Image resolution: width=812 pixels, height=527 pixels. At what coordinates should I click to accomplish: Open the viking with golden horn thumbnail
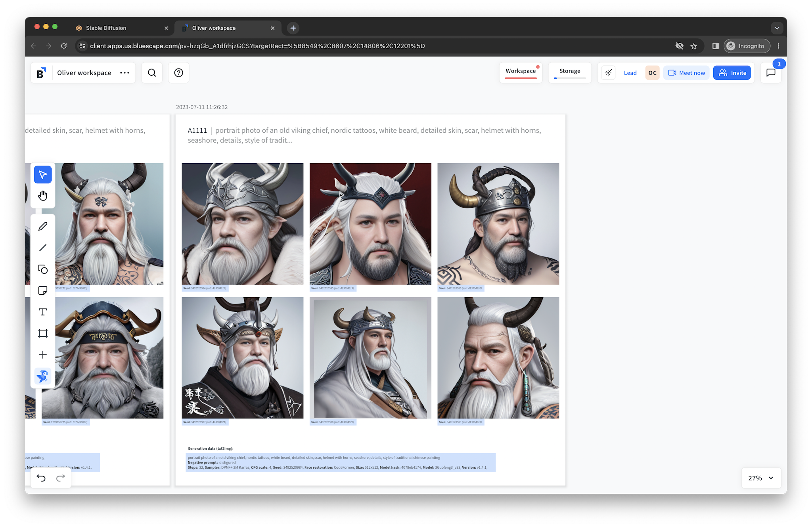(x=498, y=224)
